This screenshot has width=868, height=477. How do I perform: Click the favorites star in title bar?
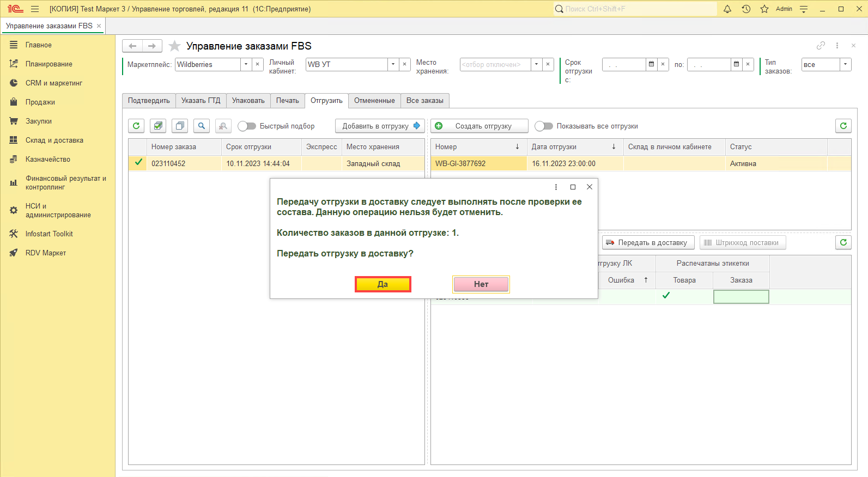tap(764, 9)
